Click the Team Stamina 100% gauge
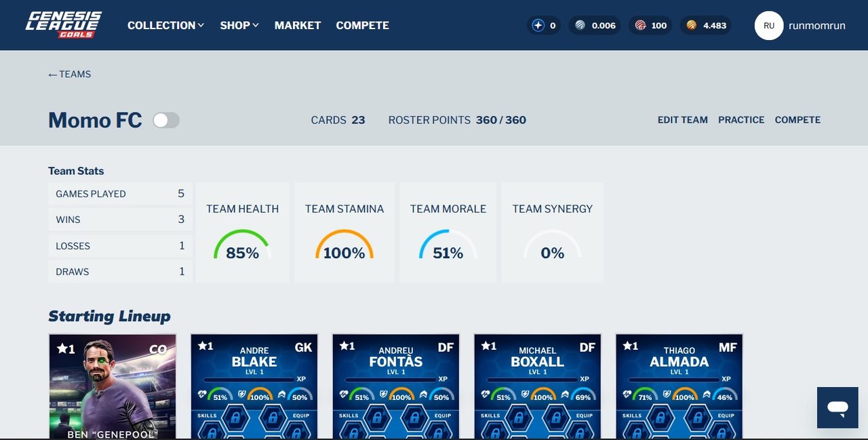The width and height of the screenshot is (868, 440). click(x=344, y=245)
